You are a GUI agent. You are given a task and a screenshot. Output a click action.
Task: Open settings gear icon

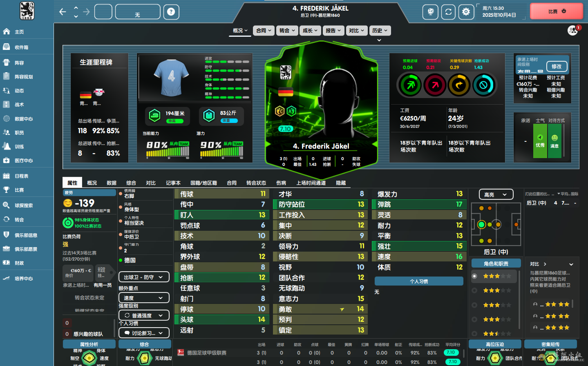[x=466, y=12]
